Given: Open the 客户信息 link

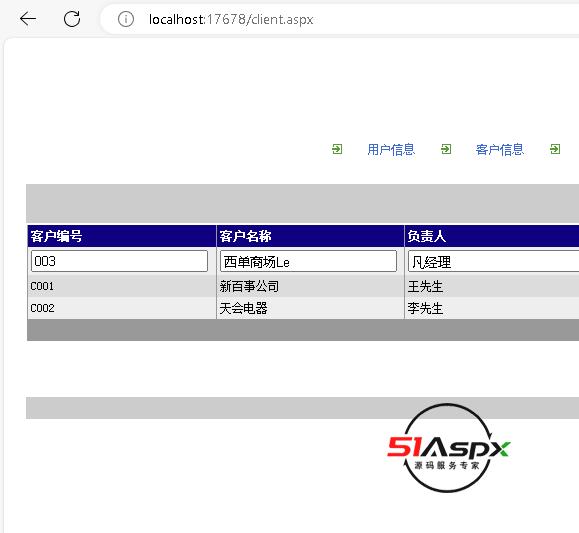Looking at the screenshot, I should click(x=500, y=149).
